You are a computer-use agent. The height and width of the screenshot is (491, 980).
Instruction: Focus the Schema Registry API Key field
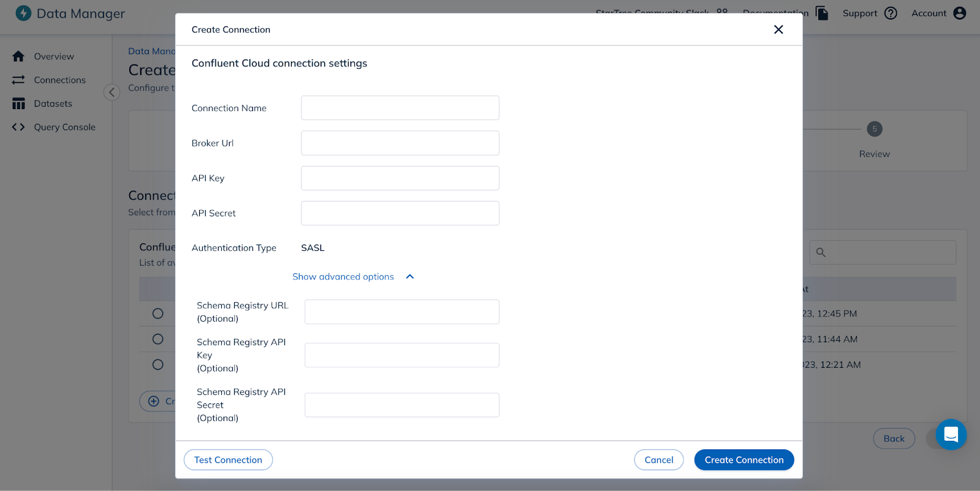pyautogui.click(x=402, y=355)
